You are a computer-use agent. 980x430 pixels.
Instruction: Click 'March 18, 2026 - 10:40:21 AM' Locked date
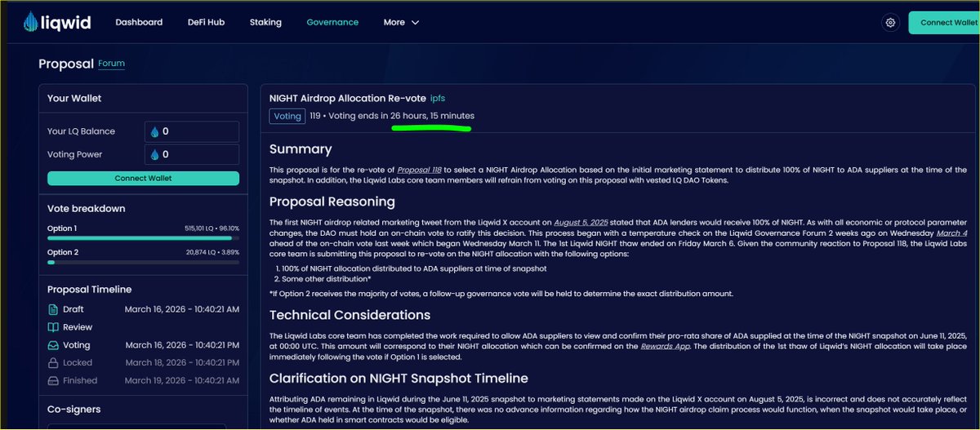point(181,362)
